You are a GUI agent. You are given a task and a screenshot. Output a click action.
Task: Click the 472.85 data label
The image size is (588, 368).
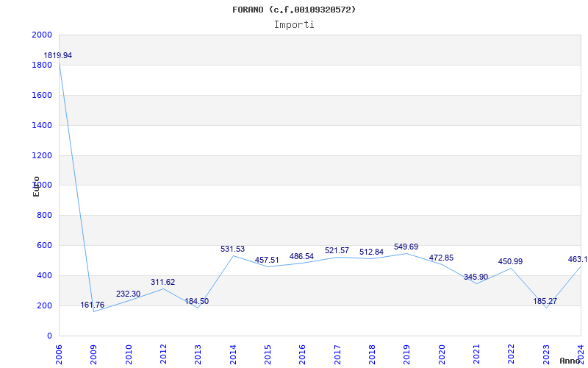tap(442, 258)
